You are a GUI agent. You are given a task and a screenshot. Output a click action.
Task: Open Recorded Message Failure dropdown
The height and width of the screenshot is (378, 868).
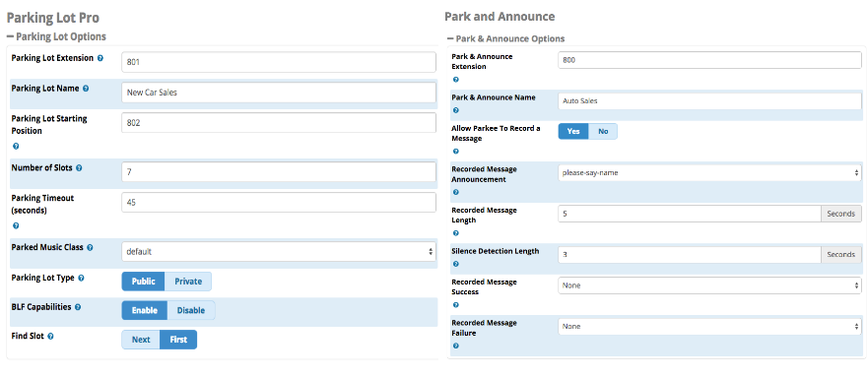[709, 327]
